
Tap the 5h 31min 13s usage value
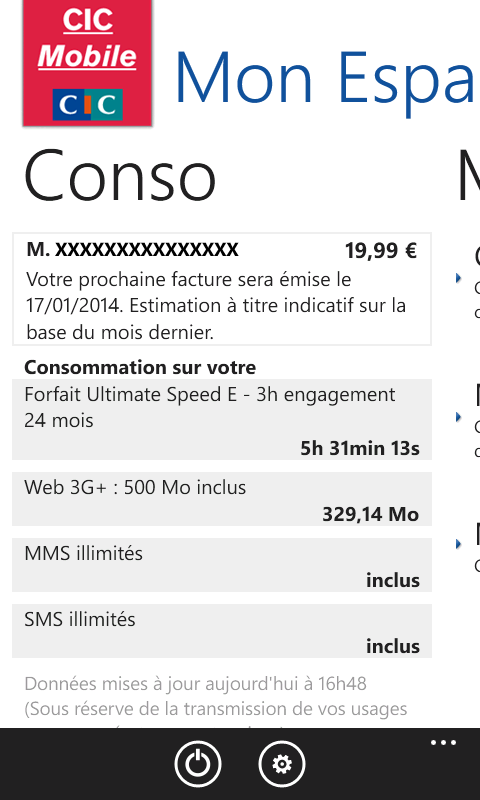click(x=360, y=448)
